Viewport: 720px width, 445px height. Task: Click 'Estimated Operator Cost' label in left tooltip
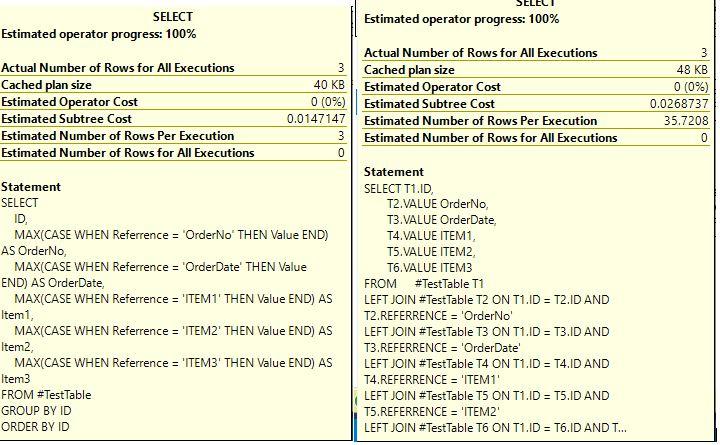pyautogui.click(x=69, y=102)
